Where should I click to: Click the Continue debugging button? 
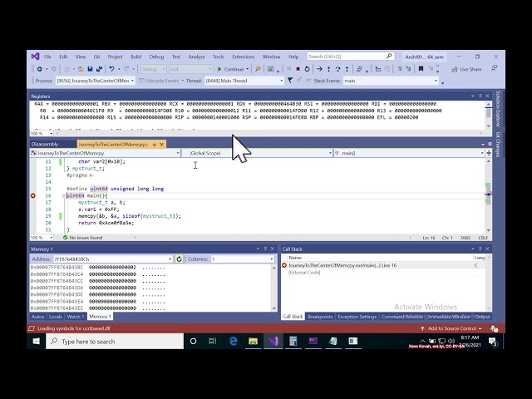click(231, 69)
